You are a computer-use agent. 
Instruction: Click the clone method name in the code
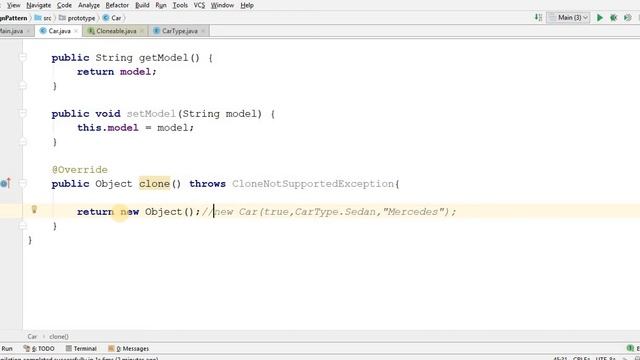coord(154,184)
